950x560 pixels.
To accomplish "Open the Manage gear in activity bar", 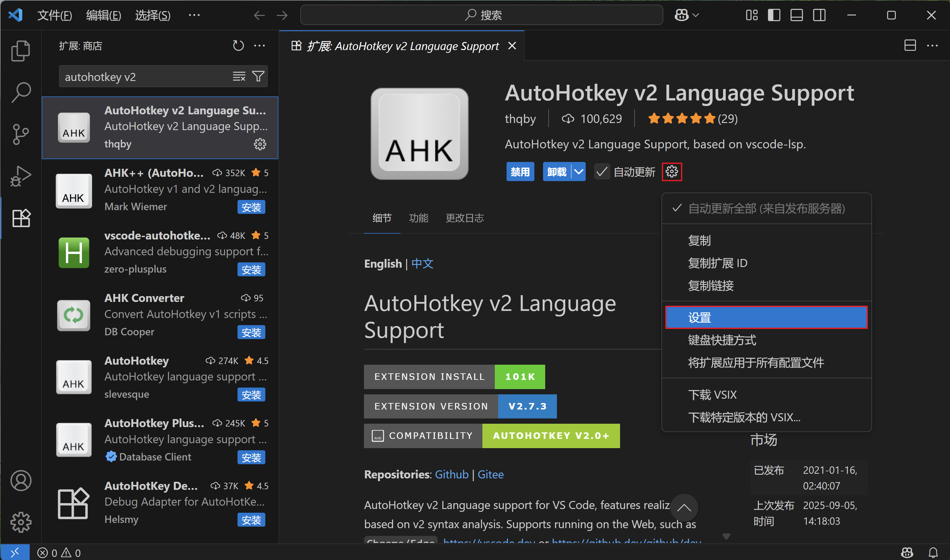I will coord(21,522).
